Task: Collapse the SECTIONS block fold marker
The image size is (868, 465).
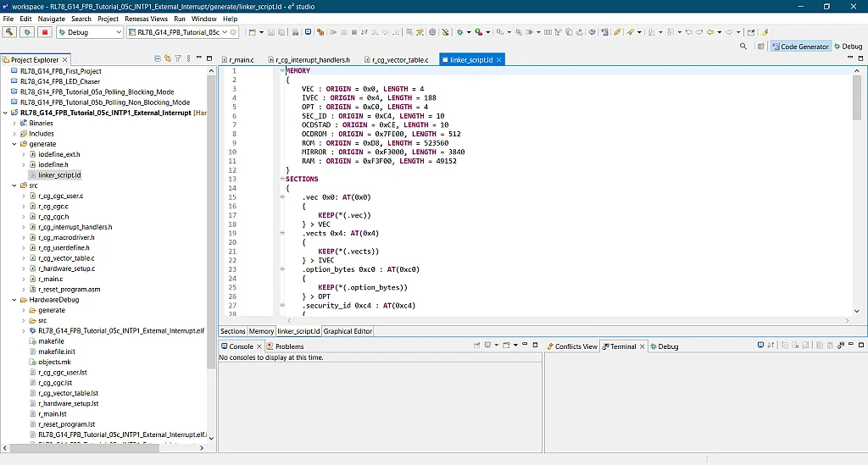Action: [282, 179]
